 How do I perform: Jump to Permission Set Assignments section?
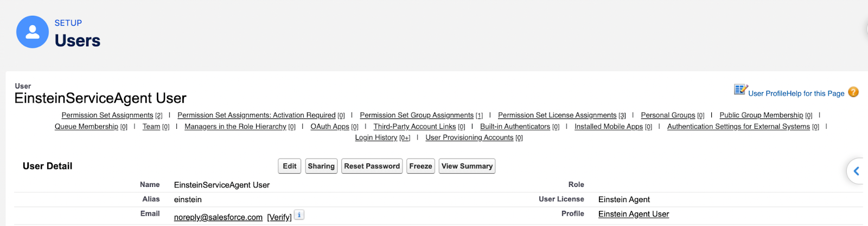point(107,115)
